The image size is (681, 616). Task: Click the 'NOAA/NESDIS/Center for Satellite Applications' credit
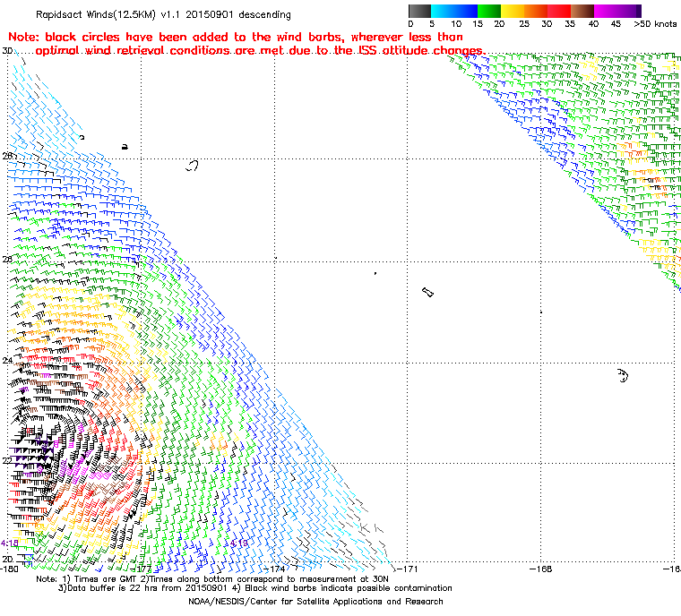tap(315, 602)
